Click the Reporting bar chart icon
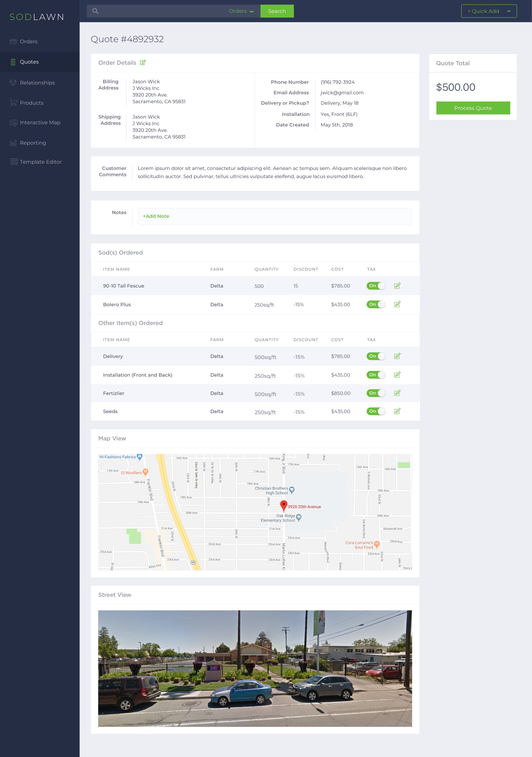Screen dimensions: 532x757 (x=13, y=143)
